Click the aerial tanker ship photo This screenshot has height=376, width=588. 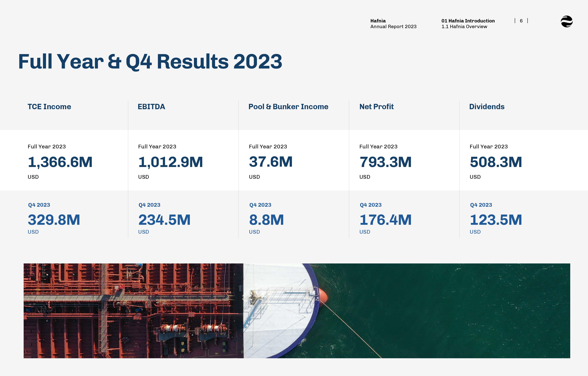pos(297,311)
